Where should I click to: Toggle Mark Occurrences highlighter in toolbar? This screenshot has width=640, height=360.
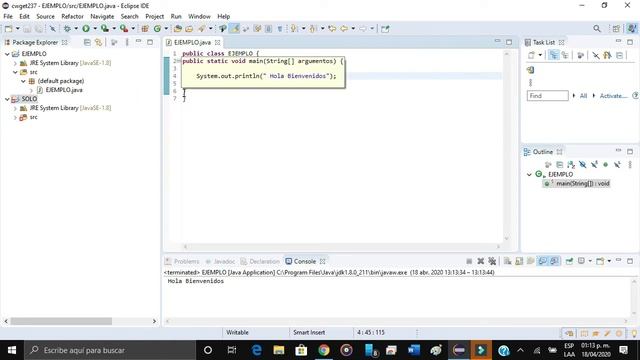click(x=235, y=29)
